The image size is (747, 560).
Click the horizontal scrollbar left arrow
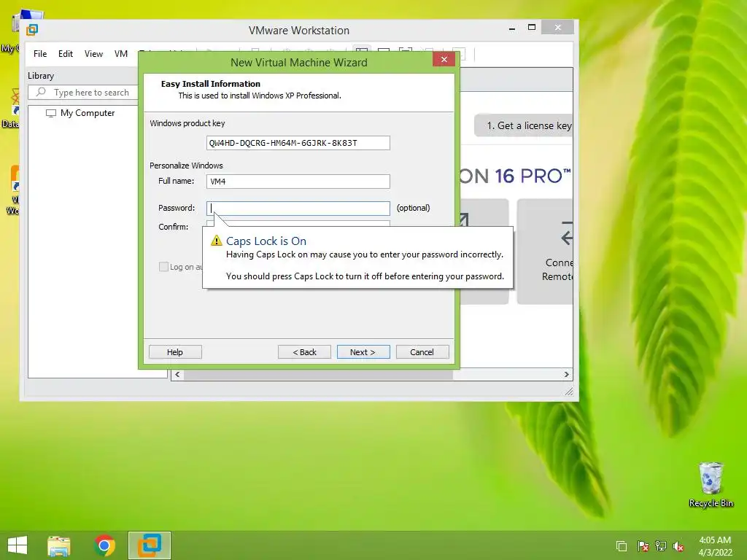pyautogui.click(x=177, y=374)
